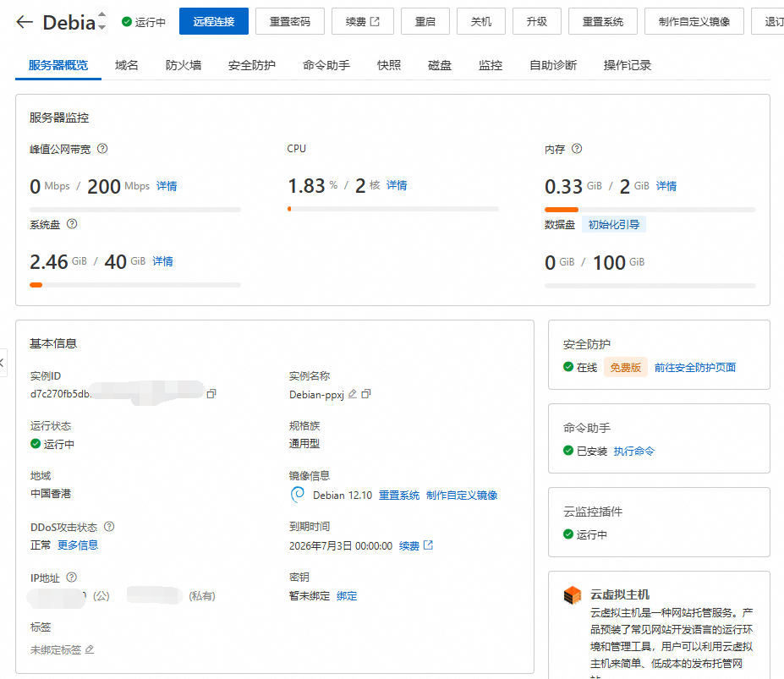Image resolution: width=784 pixels, height=679 pixels.
Task: Click the help icon beside 峰值公网带宽
Action: [x=102, y=149]
